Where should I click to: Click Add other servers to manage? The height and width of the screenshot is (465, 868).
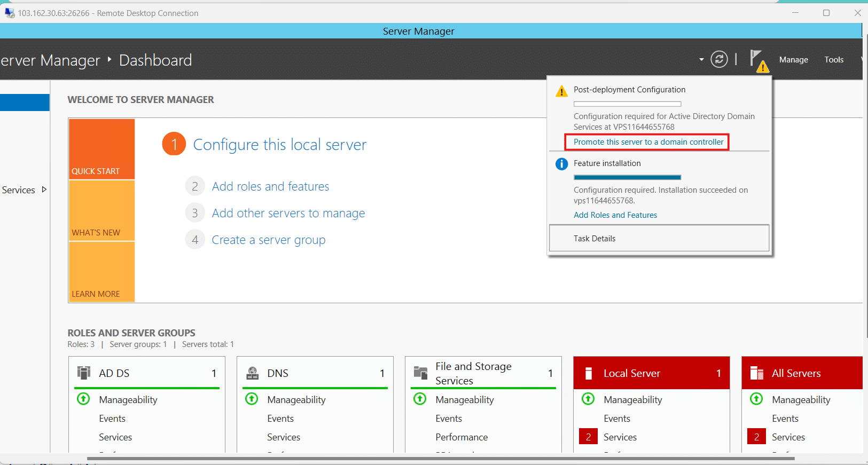pyautogui.click(x=288, y=213)
